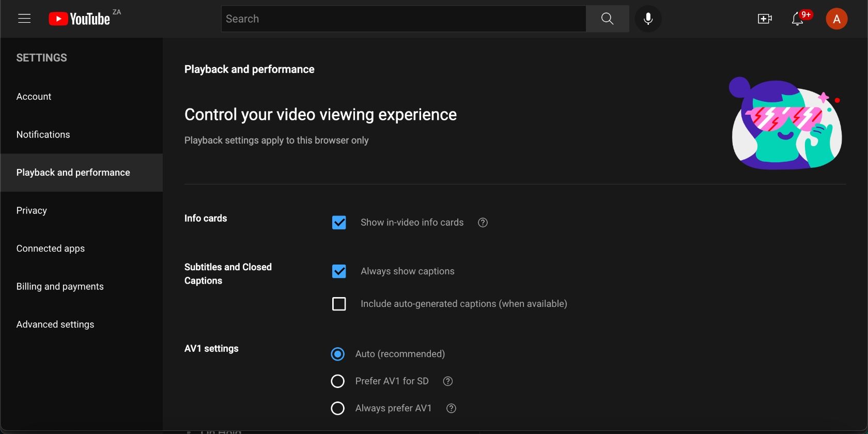Show help for info cards

point(483,223)
